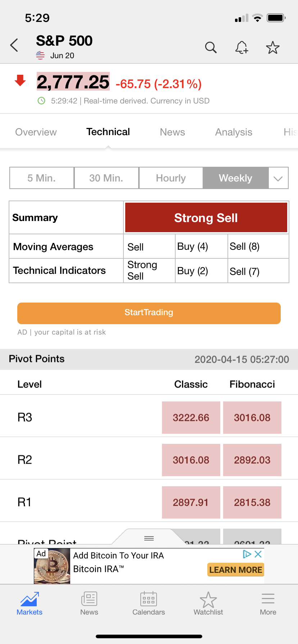298x644 pixels.
Task: Select the Hourly timeframe
Action: (x=171, y=178)
